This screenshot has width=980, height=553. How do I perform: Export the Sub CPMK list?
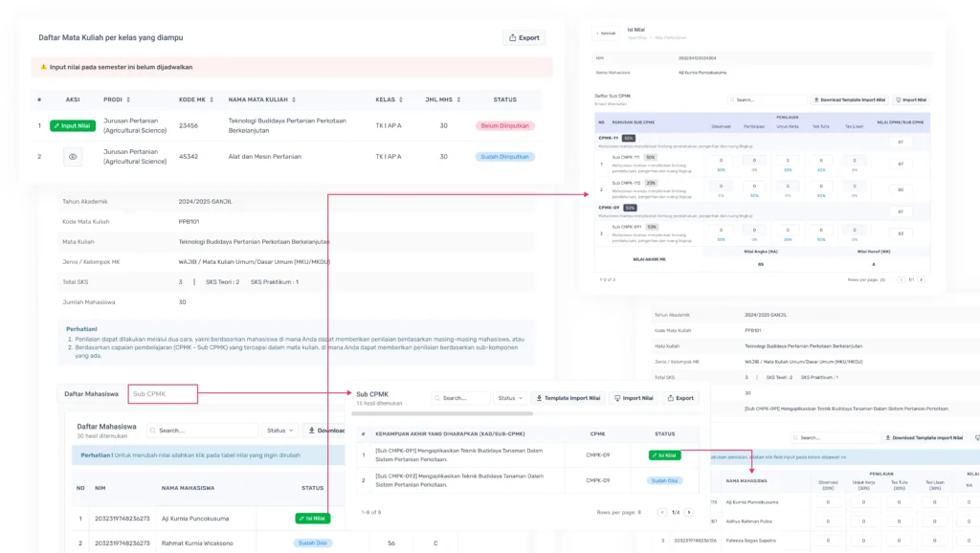coord(680,398)
